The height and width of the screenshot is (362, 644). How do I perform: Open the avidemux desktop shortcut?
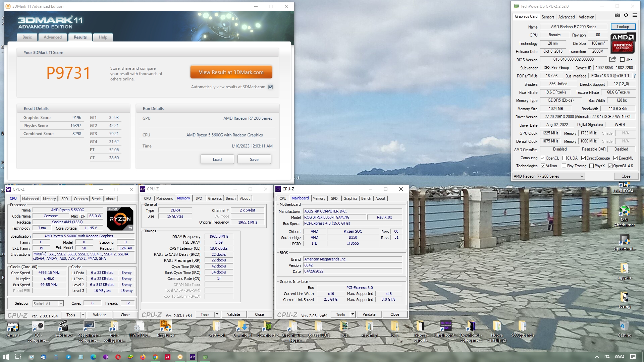[63, 329]
